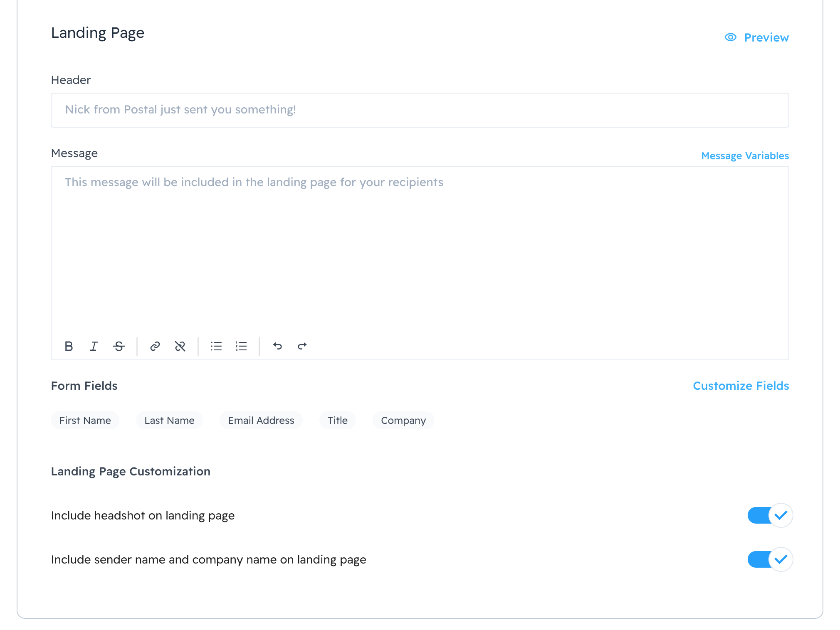Disable the headshot on landing page toggle
Image resolution: width=840 pixels, height=630 pixels.
[770, 515]
